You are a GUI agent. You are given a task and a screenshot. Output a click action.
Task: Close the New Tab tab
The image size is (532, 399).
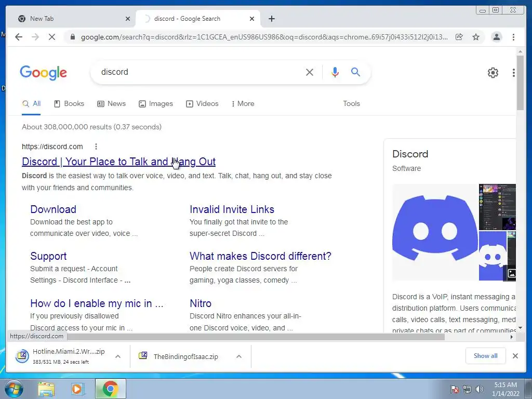click(128, 19)
